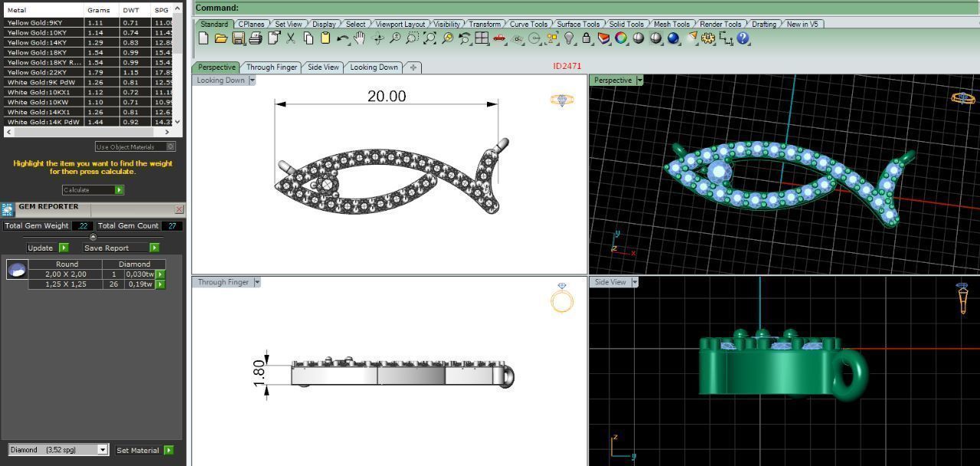Open the Perspective viewport title dropdown

click(x=639, y=80)
